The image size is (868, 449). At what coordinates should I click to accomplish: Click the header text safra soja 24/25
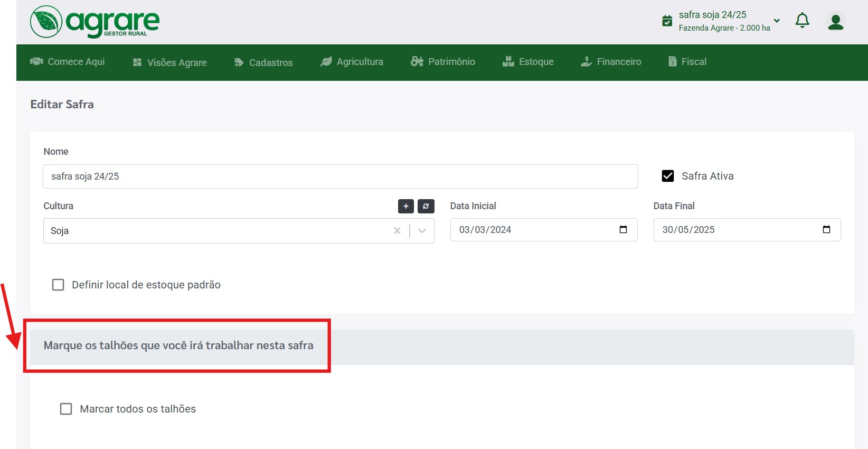tap(713, 15)
